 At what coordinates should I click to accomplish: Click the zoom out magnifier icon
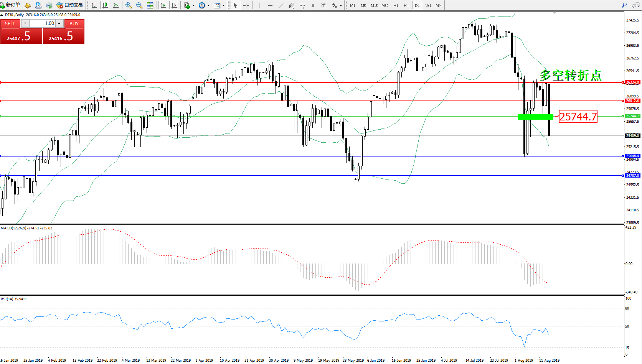139,5
